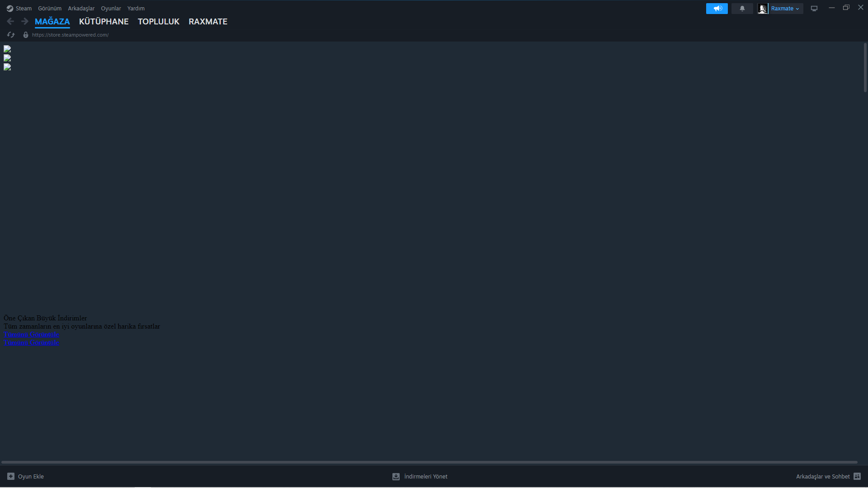This screenshot has width=868, height=488.
Task: Minimize the Steam window
Action: click(831, 8)
